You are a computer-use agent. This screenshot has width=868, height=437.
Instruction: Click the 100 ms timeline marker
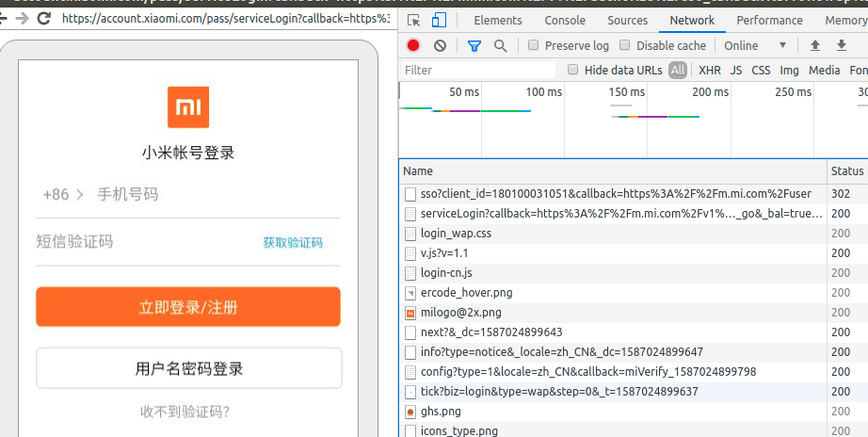(x=543, y=92)
